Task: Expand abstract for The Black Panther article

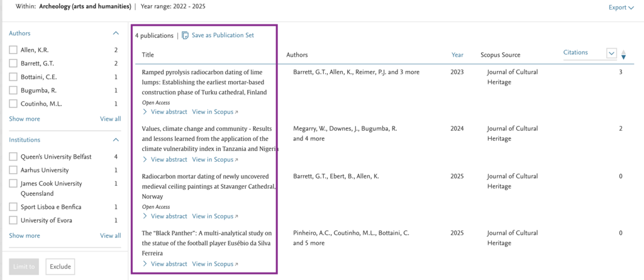Action: pyautogui.click(x=164, y=264)
